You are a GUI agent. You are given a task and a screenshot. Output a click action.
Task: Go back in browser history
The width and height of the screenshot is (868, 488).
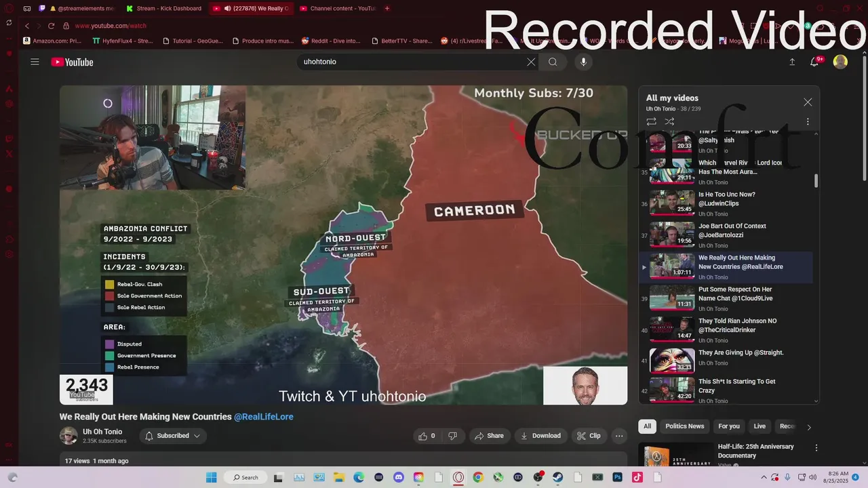point(27,26)
